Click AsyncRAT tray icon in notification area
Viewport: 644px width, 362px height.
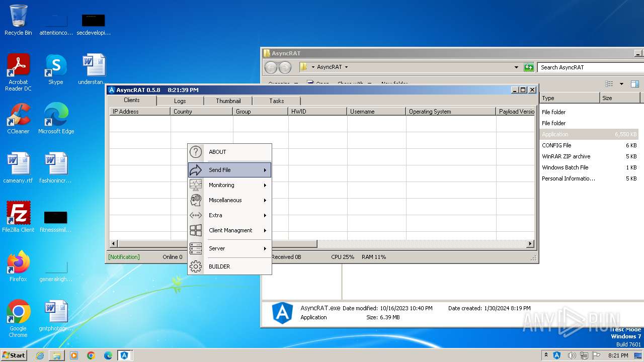(x=557, y=355)
